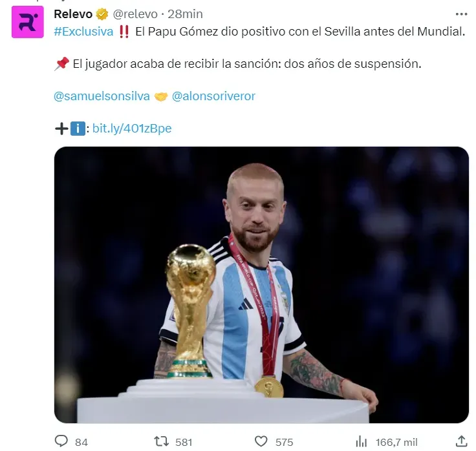Share the tweet with the upload icon
Viewport: 476px width, 451px height.
(x=461, y=441)
